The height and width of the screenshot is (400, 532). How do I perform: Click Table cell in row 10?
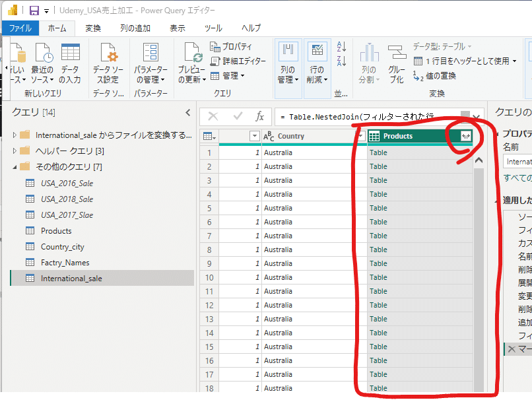click(x=420, y=277)
